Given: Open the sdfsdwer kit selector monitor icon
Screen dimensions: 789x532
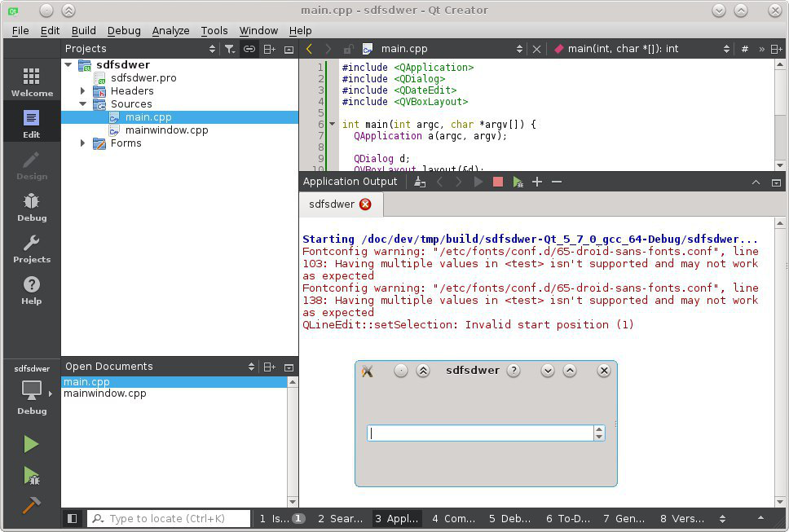Looking at the screenshot, I should (31, 390).
